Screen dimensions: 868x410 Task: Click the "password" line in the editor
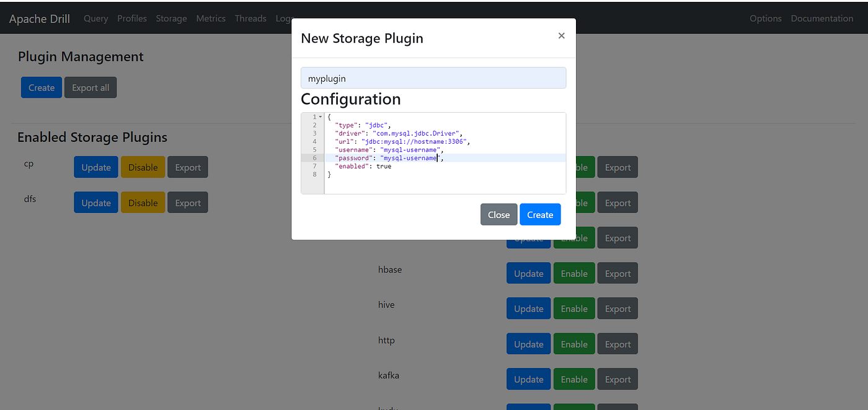click(389, 158)
